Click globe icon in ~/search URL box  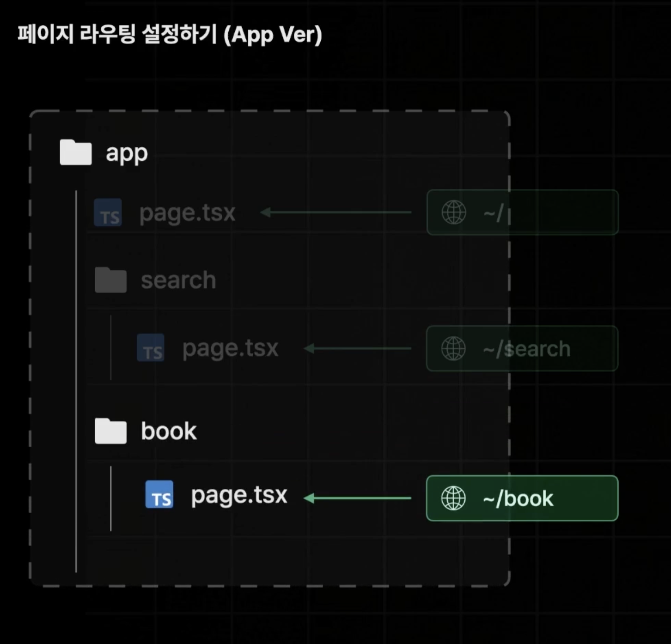(453, 348)
